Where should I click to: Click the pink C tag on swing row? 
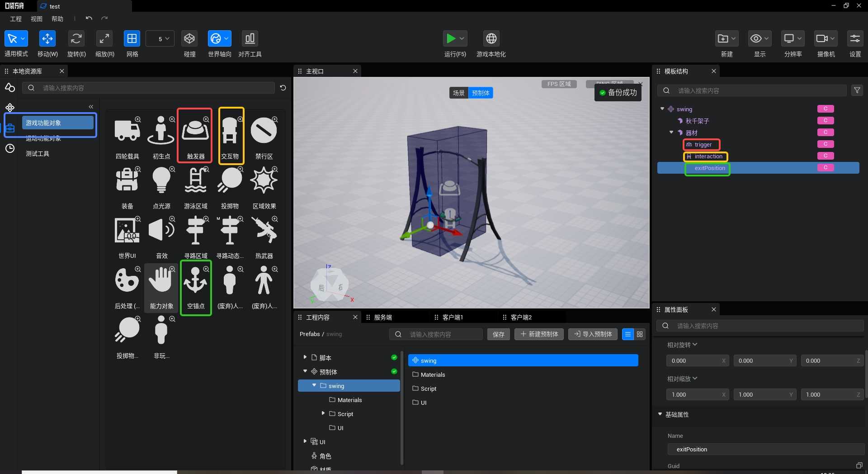[826, 109]
